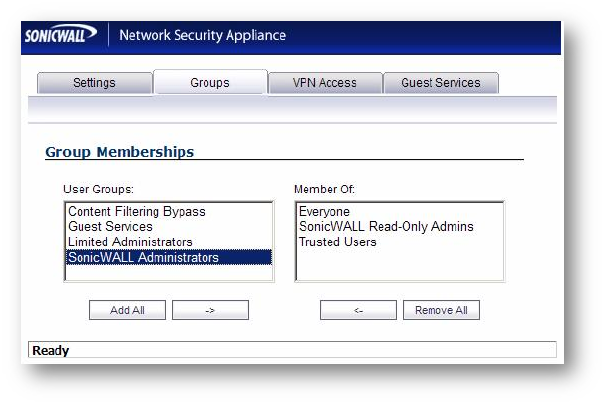Open the Guest Services tab
606x406 pixels.
(441, 83)
